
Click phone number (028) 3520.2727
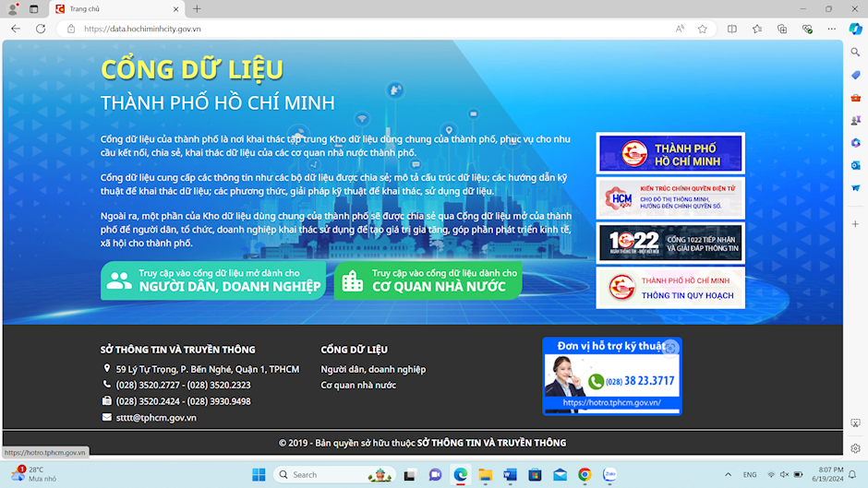[x=147, y=385]
